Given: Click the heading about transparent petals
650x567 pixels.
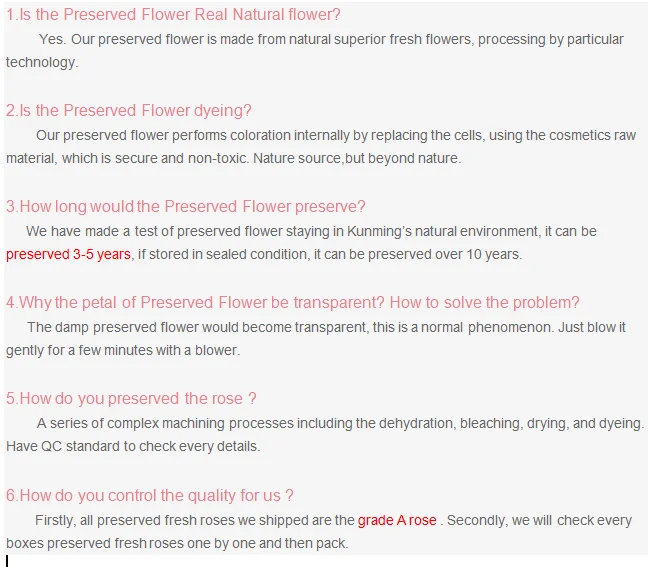Looking at the screenshot, I should 293,302.
